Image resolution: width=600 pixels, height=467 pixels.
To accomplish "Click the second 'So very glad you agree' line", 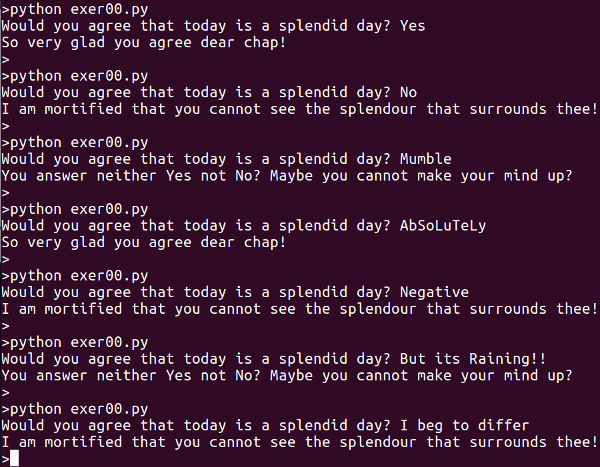I will (143, 243).
